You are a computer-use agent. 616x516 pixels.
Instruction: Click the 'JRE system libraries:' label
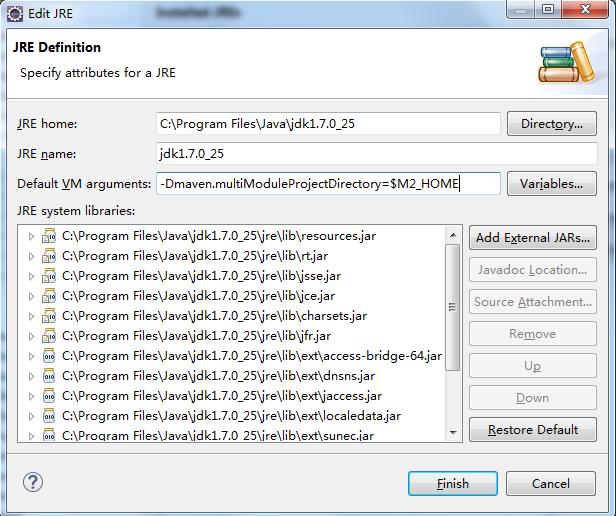pyautogui.click(x=76, y=211)
